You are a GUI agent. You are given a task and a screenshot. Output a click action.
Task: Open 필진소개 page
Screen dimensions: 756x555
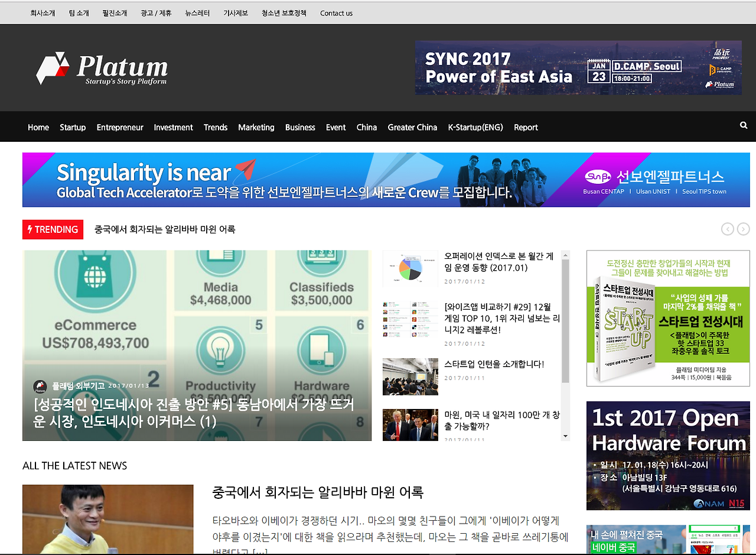(x=115, y=13)
